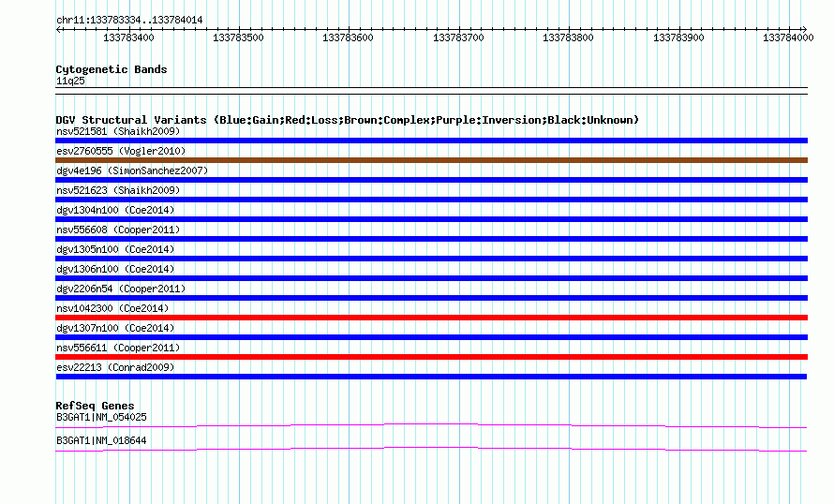Click the blue bar for nsv521581 (Shaikh2009)
This screenshot has height=504, width=834.
click(x=431, y=141)
